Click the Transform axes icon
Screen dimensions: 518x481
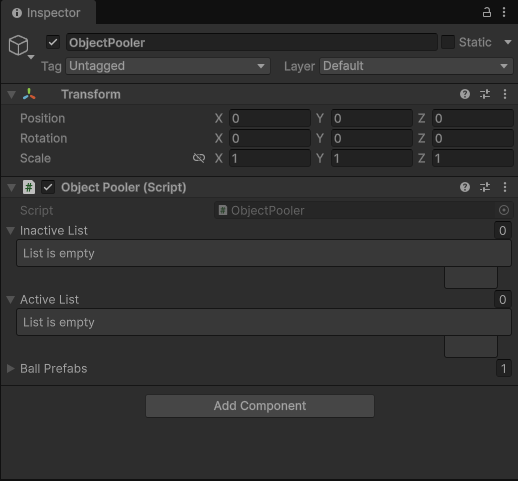click(29, 94)
